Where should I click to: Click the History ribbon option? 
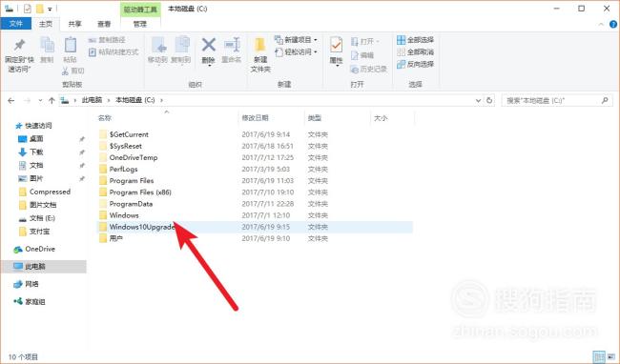[368, 70]
